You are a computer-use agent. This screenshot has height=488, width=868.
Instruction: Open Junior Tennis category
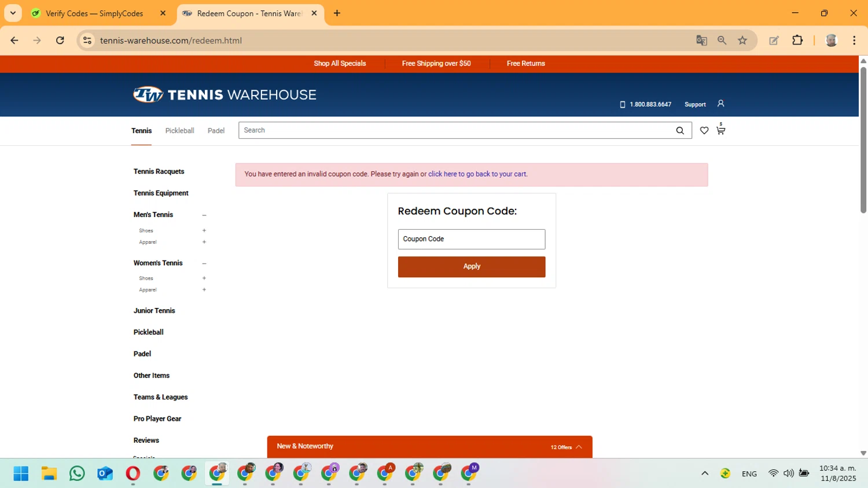tap(154, 311)
